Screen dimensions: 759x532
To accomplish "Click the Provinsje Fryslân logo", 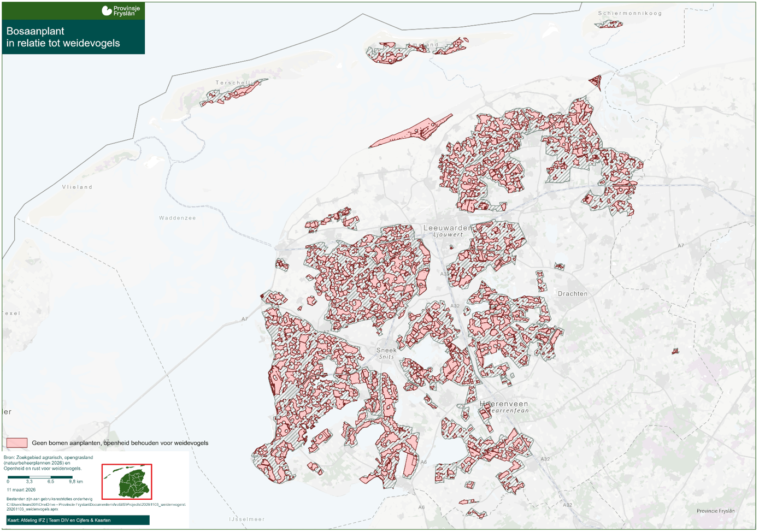I will pyautogui.click(x=121, y=11).
